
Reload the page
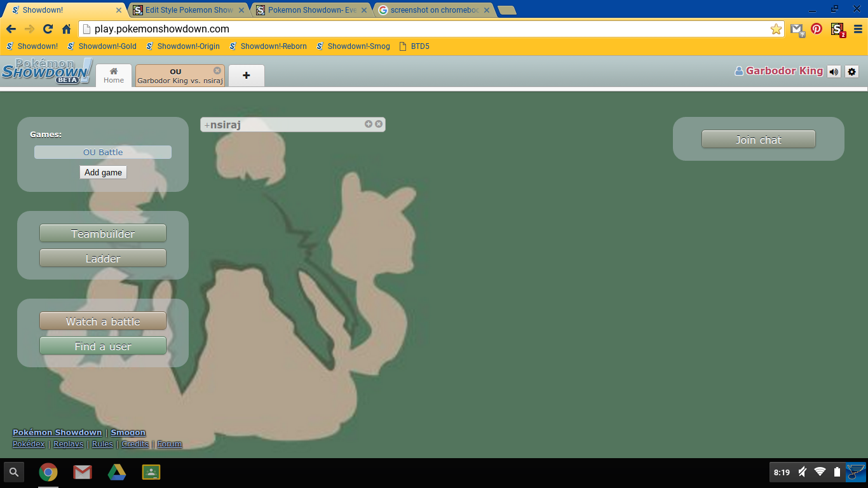(48, 29)
